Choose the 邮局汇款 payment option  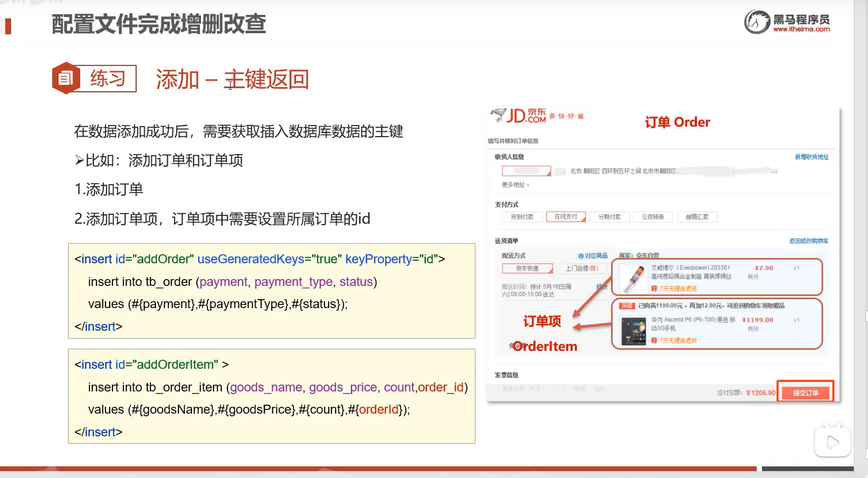(x=697, y=217)
